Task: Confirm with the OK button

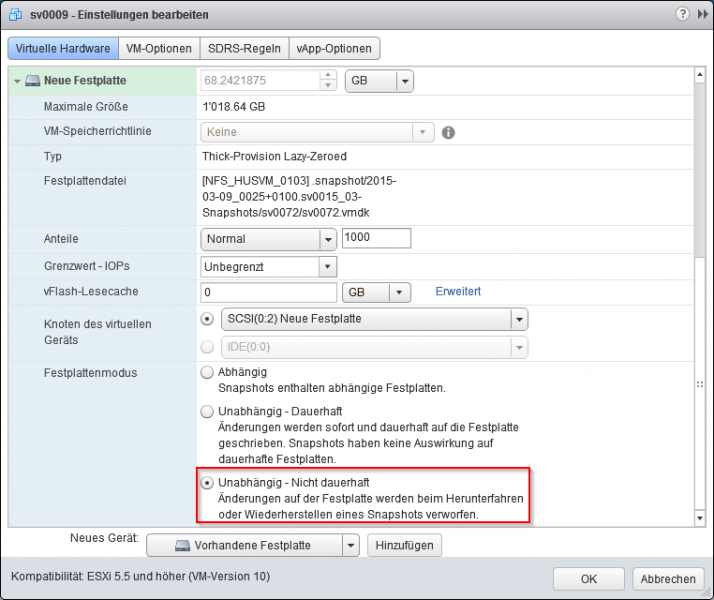Action: [x=588, y=579]
